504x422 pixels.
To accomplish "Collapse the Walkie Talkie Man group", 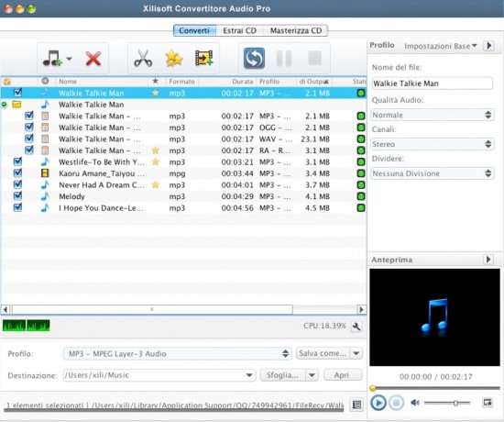I will click(5, 105).
